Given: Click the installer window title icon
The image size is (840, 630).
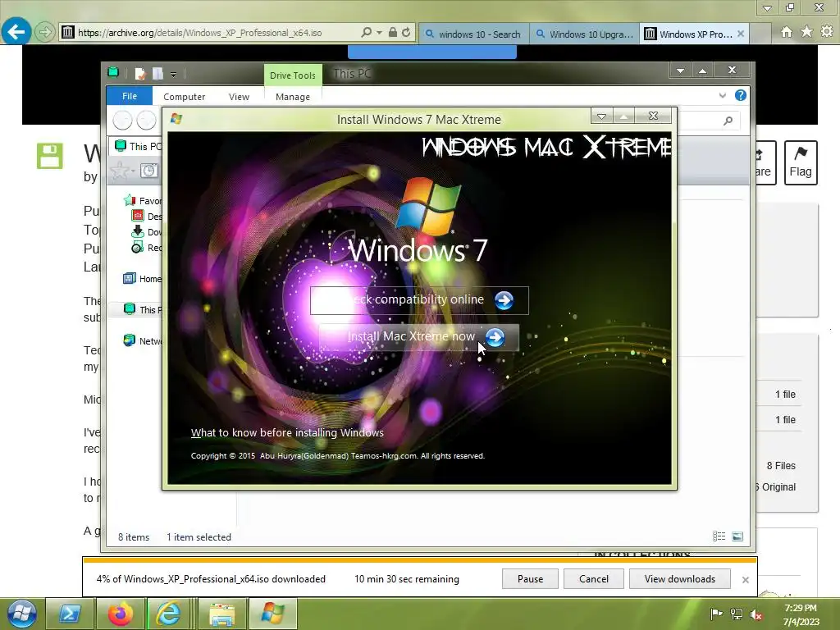Looking at the screenshot, I should (176, 118).
